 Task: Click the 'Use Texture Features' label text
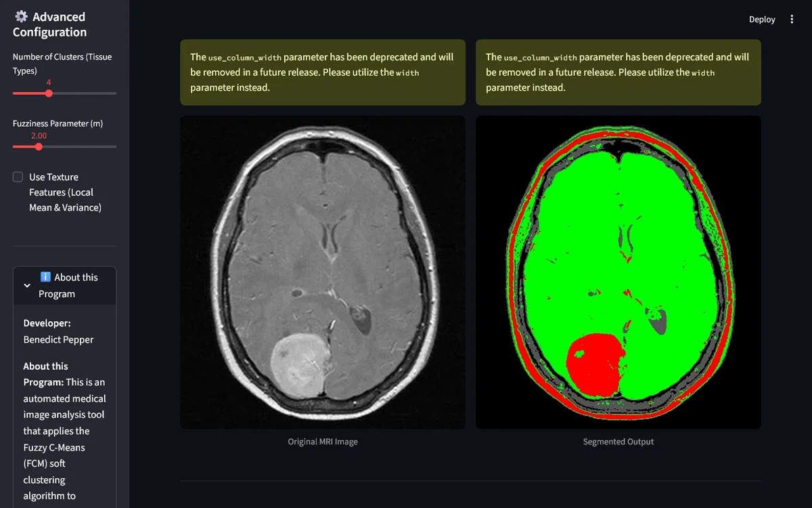point(65,192)
